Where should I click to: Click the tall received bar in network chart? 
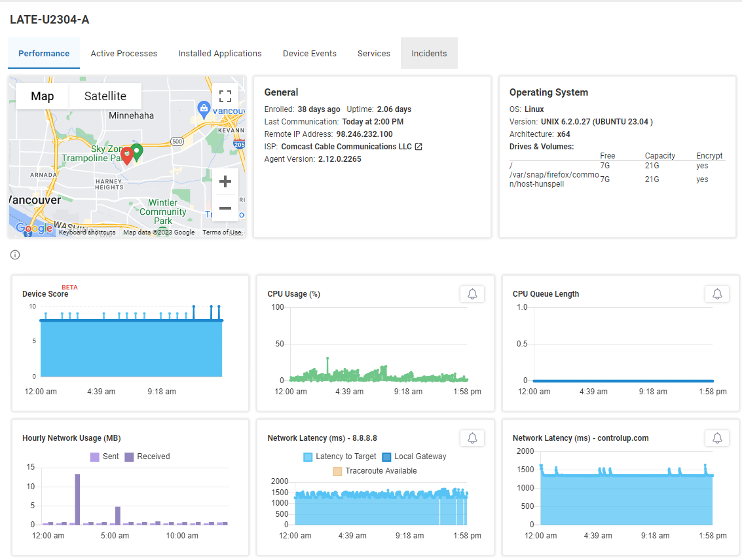pos(77,499)
